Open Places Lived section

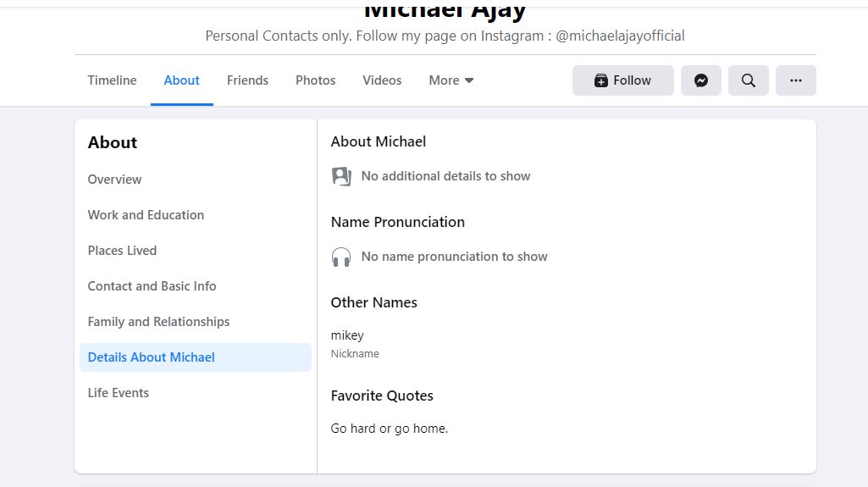click(x=122, y=250)
